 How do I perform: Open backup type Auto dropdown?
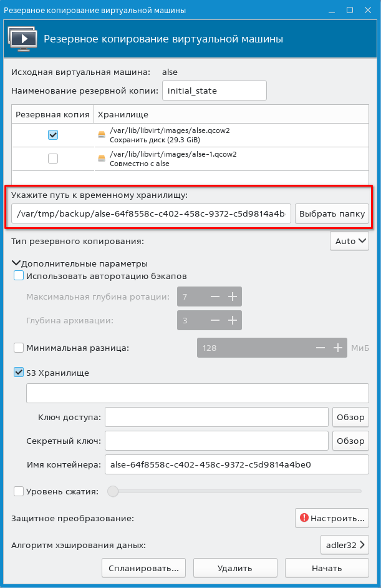click(349, 241)
